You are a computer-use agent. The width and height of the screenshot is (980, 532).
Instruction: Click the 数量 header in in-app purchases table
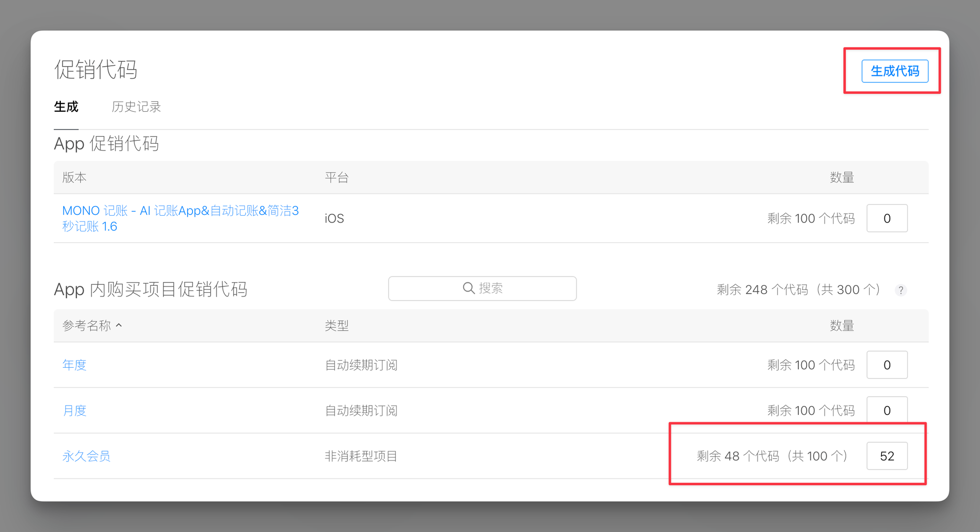click(x=842, y=326)
